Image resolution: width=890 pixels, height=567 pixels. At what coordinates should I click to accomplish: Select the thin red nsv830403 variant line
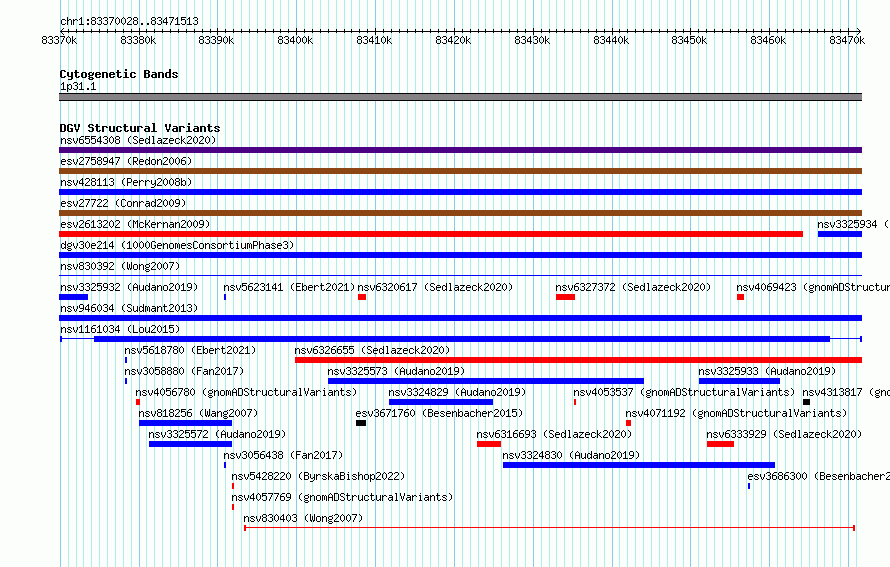coord(549,528)
